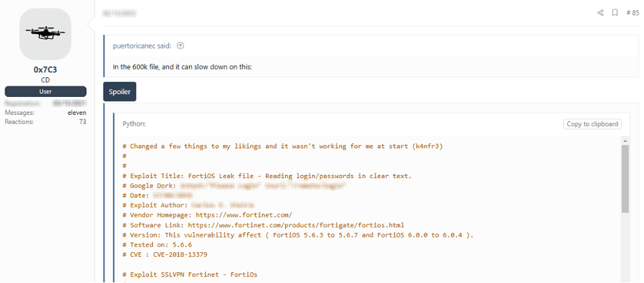Click the blurred post date at top
The height and width of the screenshot is (283, 644).
coord(120,13)
